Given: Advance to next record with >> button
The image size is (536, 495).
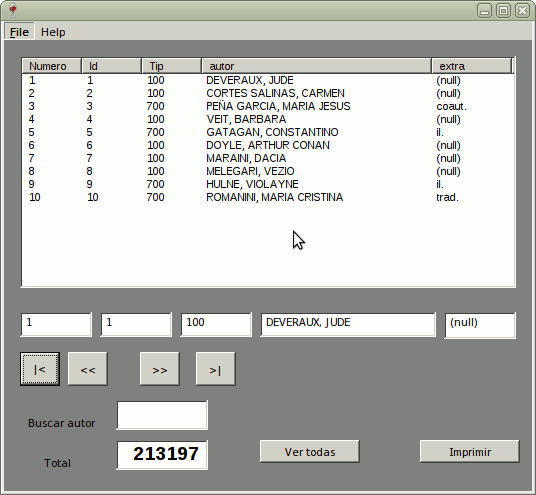Looking at the screenshot, I should pyautogui.click(x=160, y=369).
